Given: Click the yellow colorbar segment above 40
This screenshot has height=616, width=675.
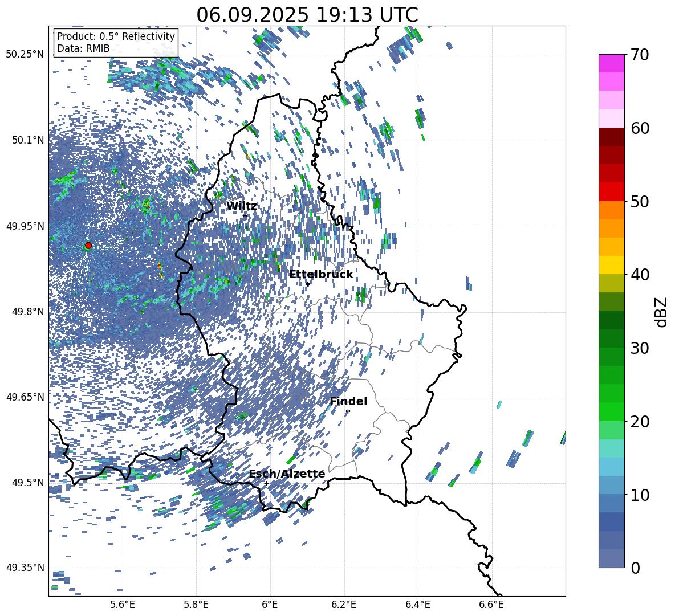Looking at the screenshot, I should [611, 265].
